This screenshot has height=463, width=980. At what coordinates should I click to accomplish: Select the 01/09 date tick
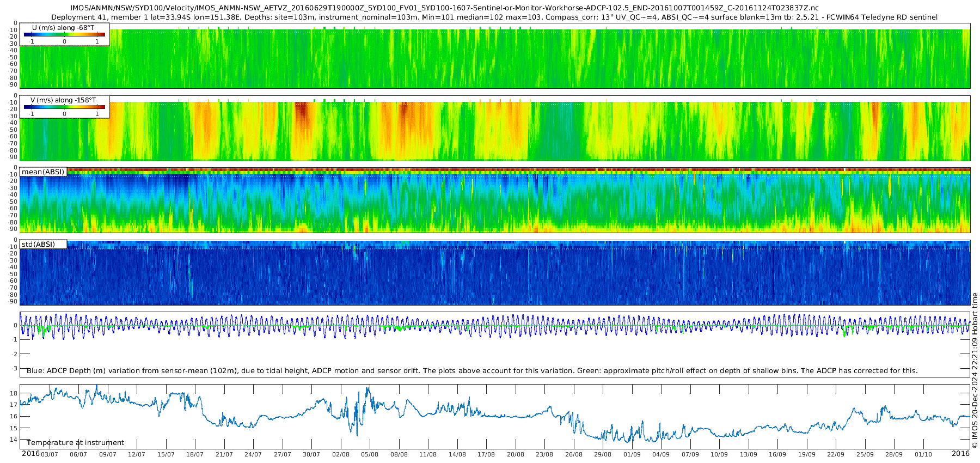coord(632,454)
